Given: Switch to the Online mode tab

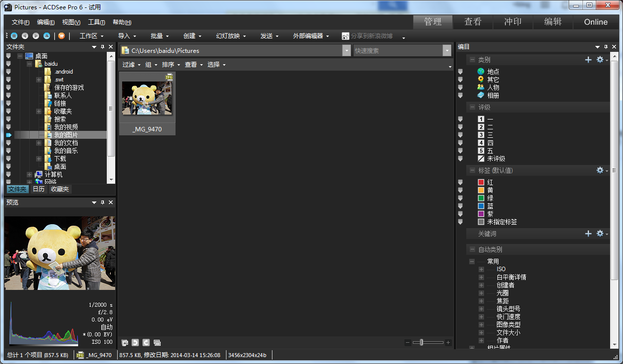Looking at the screenshot, I should tap(596, 22).
